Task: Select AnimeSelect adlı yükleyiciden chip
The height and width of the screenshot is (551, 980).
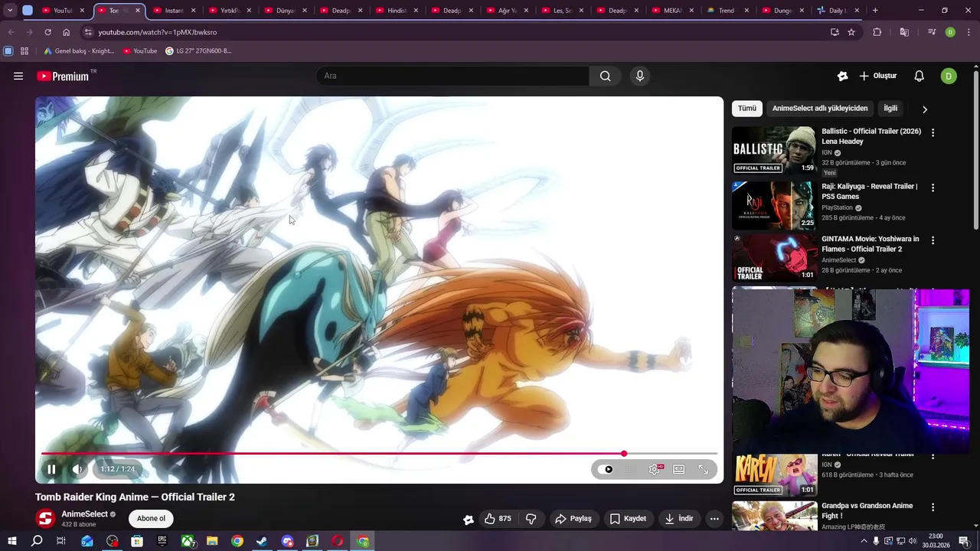Action: click(x=820, y=109)
